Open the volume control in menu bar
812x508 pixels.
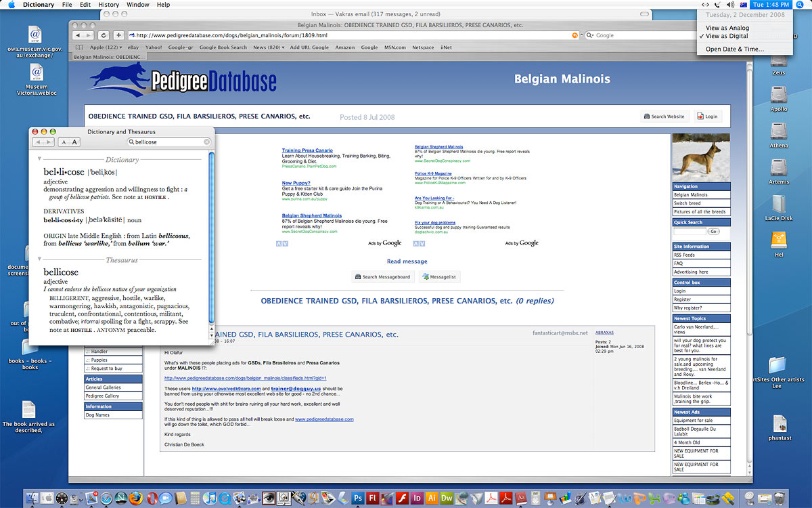730,5
